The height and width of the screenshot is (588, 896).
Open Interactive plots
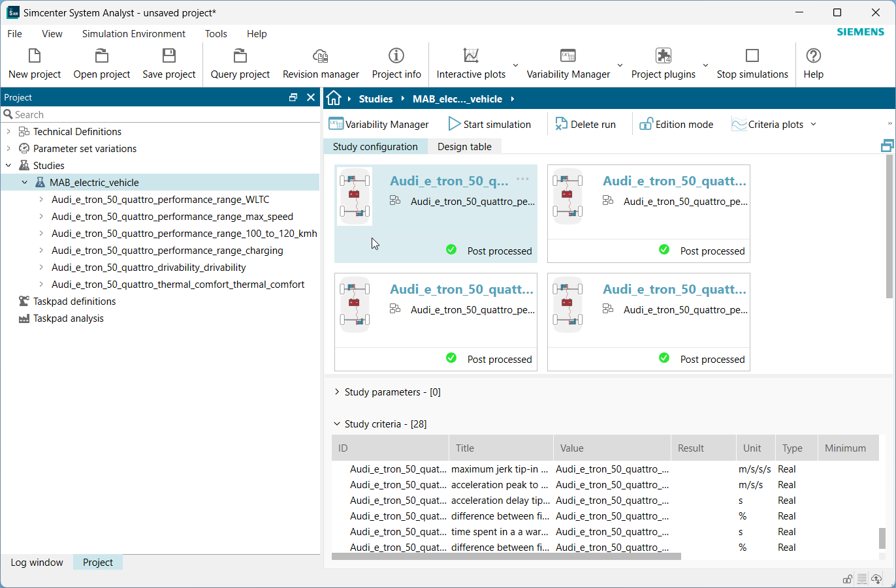471,56
